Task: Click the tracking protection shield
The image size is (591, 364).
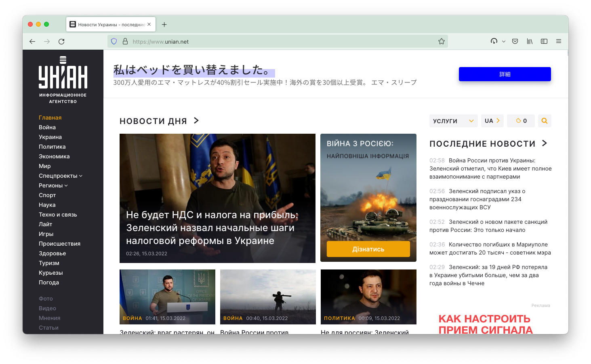Action: pyautogui.click(x=114, y=41)
